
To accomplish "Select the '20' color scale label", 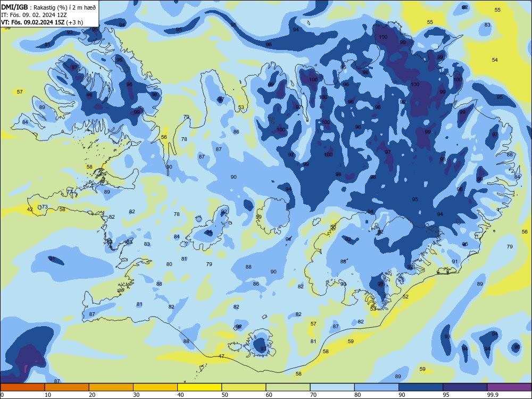I will pos(92,395).
